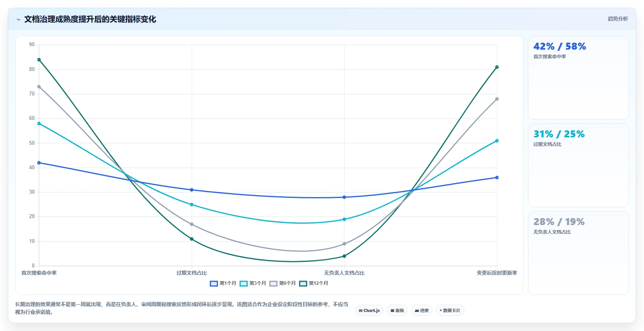This screenshot has width=644, height=331.
Task: Click the 第1个月 point at 变更后按时更新率 (36)
Action: [x=497, y=178]
